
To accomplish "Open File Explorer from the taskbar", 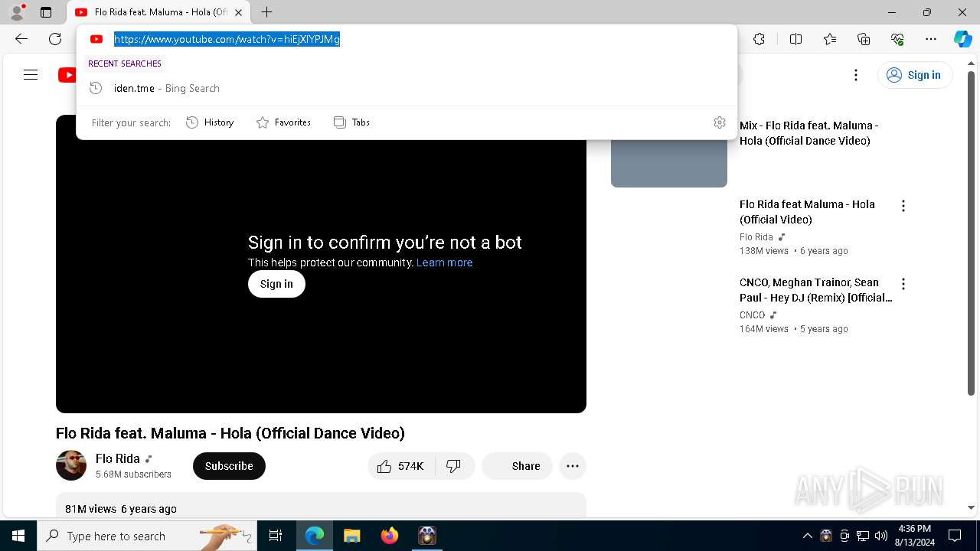I will point(351,536).
